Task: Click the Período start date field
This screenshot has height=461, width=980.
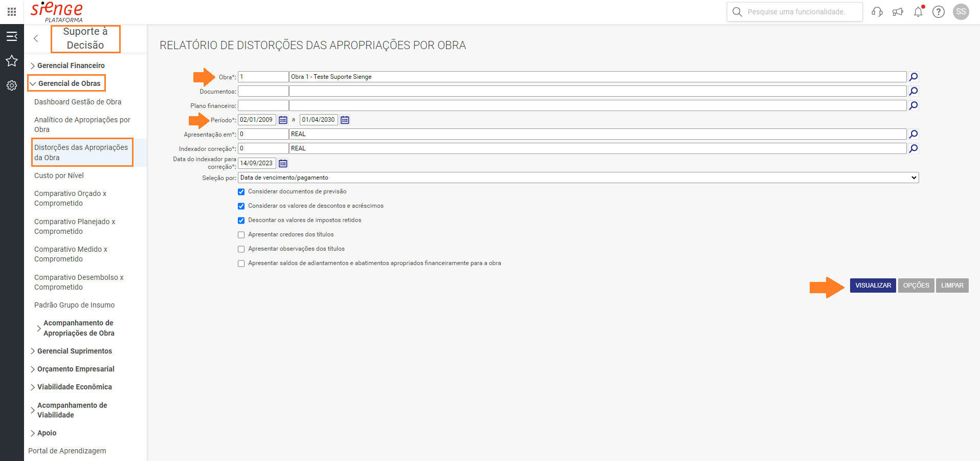Action: [x=257, y=120]
